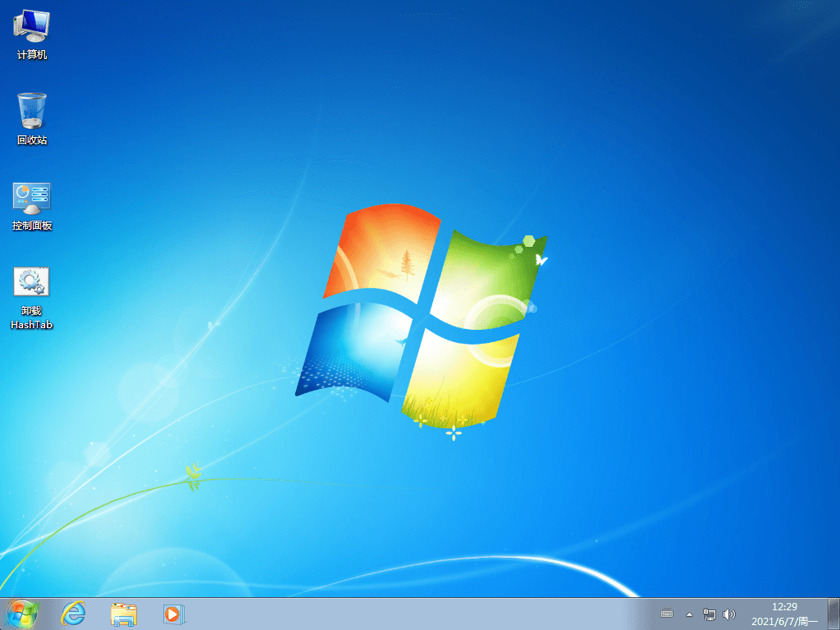Open the touch keyboard tray icon
The width and height of the screenshot is (840, 630).
pos(667,614)
